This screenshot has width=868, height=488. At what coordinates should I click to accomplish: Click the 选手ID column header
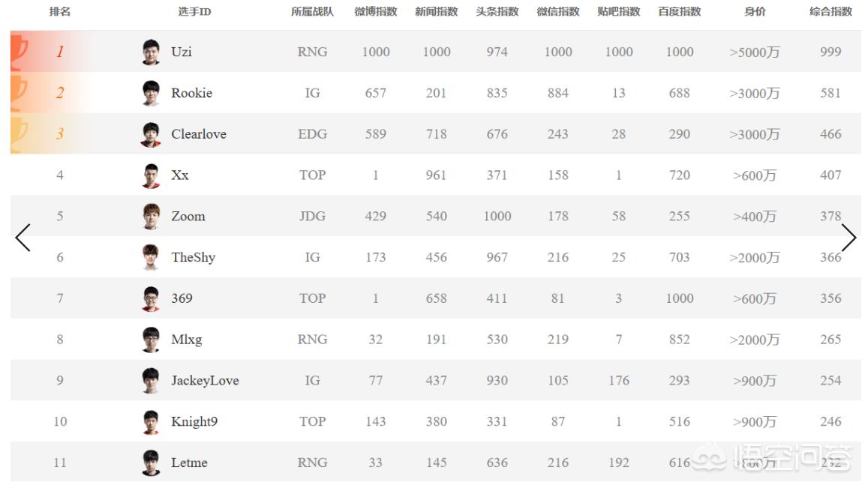point(194,12)
